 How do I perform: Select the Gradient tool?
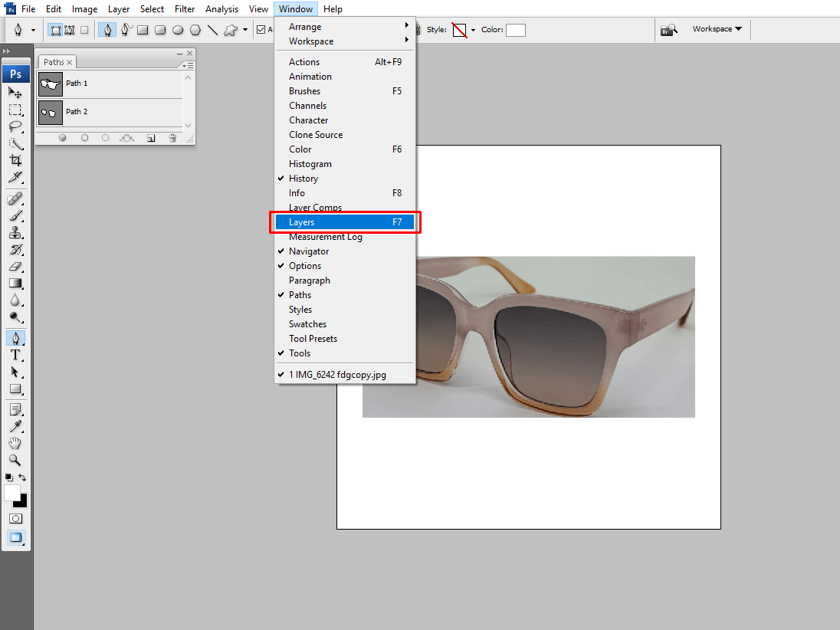pos(15,282)
